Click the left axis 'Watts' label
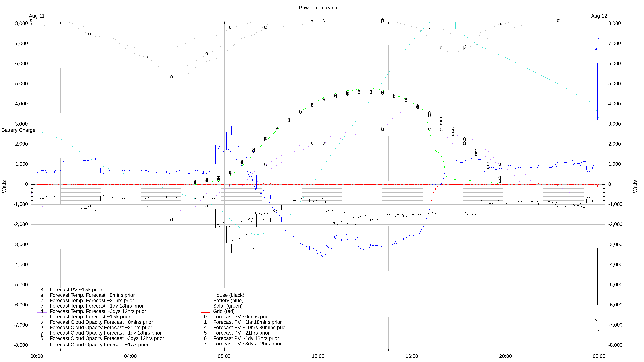644x362 pixels. click(4, 186)
